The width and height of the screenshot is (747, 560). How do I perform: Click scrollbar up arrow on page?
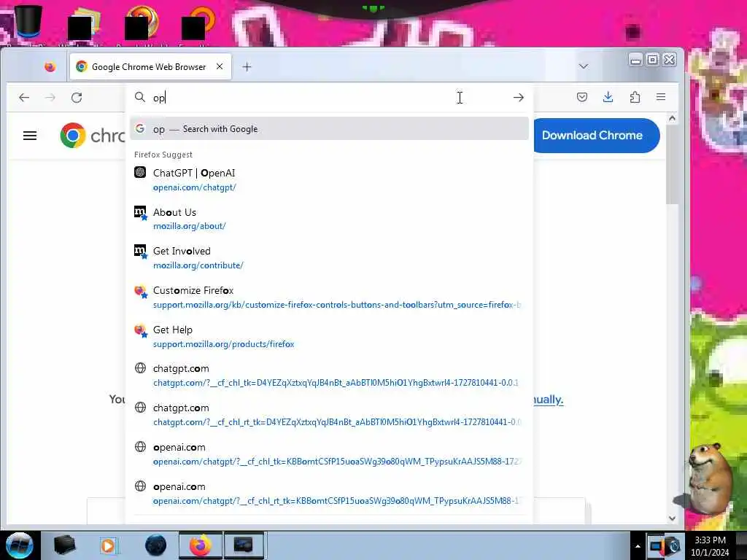pyautogui.click(x=672, y=118)
